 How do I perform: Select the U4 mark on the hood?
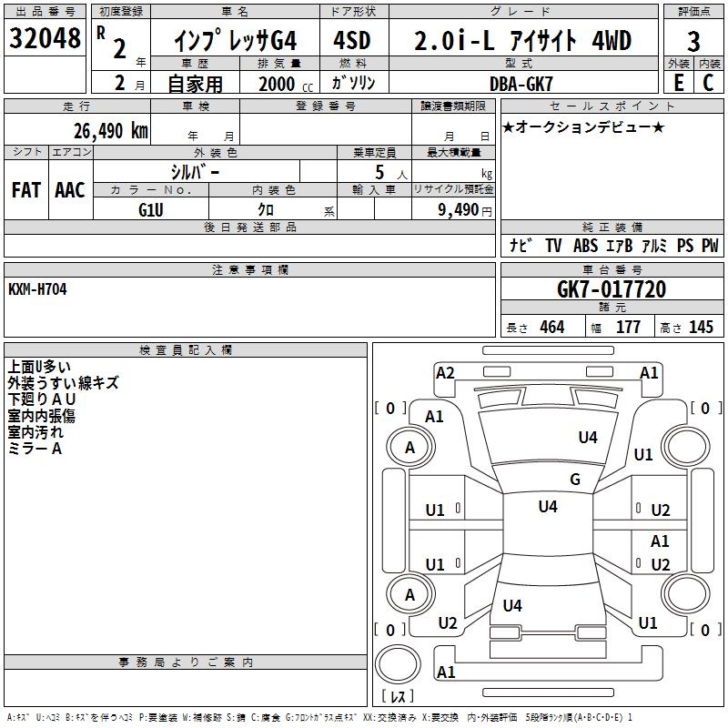click(588, 438)
